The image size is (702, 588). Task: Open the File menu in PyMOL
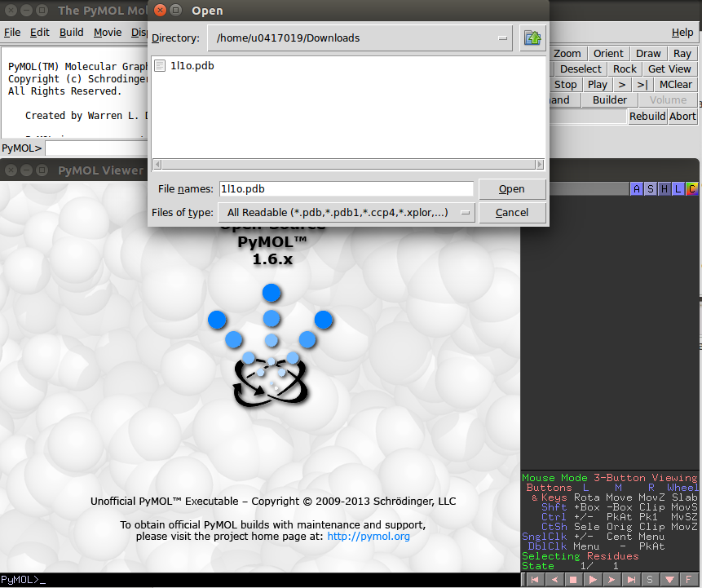[12, 33]
